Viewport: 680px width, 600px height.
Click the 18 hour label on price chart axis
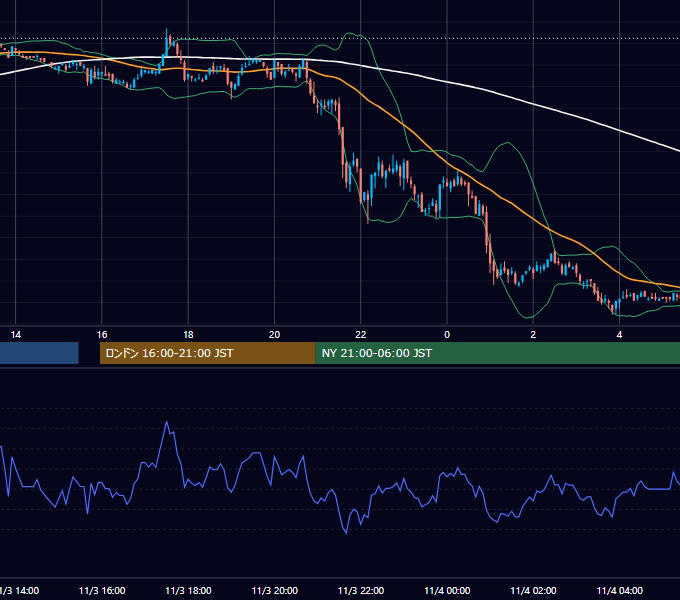pos(188,335)
